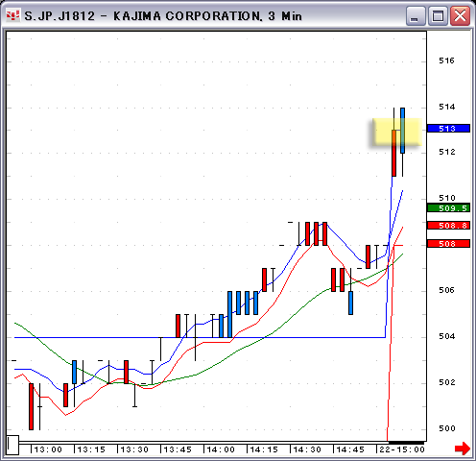Click the chart application icon in title bar
The image size is (476, 461).
point(13,15)
